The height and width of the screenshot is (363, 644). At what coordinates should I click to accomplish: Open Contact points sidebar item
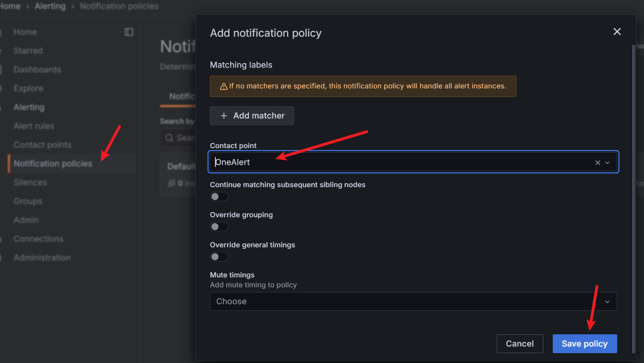point(42,145)
